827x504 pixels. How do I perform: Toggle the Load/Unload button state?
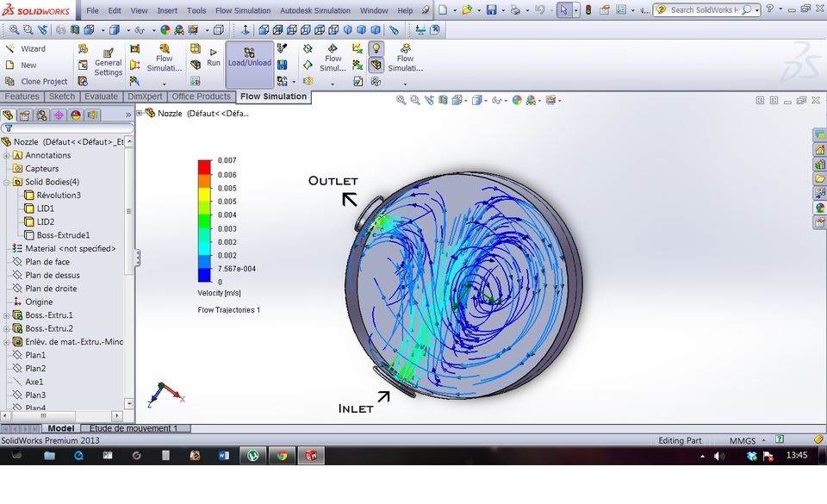coord(249,61)
